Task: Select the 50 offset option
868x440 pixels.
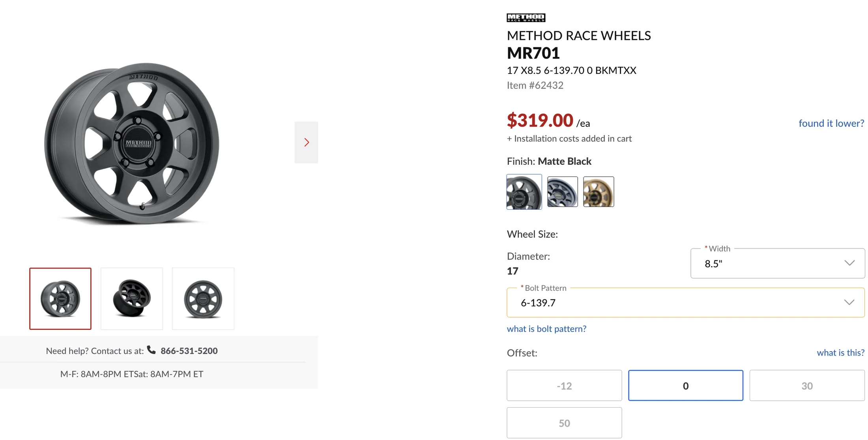Action: pyautogui.click(x=564, y=423)
